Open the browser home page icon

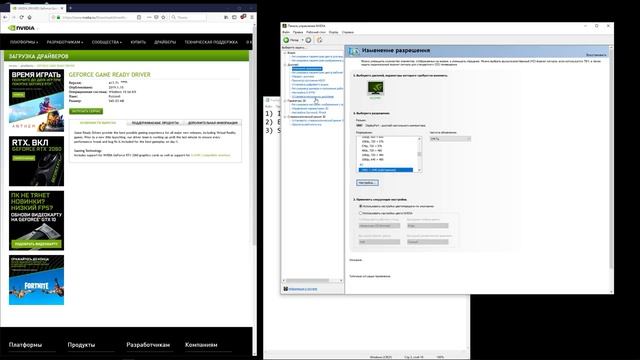[x=29, y=18]
